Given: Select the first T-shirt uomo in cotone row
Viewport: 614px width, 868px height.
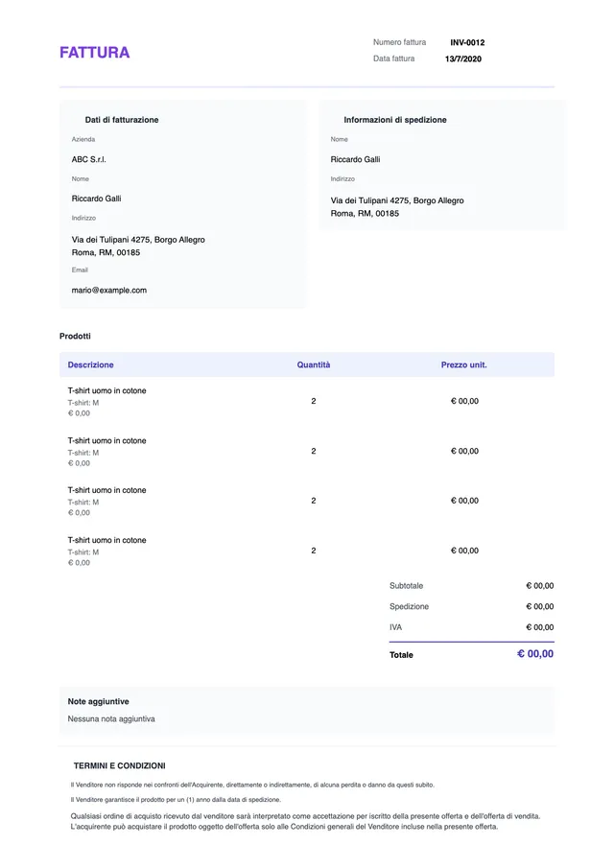Looking at the screenshot, I should click(x=307, y=401).
